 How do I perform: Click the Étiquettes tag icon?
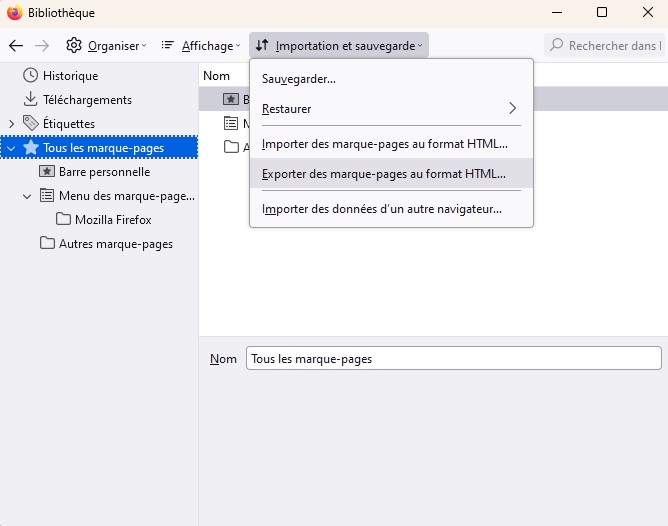[30, 124]
